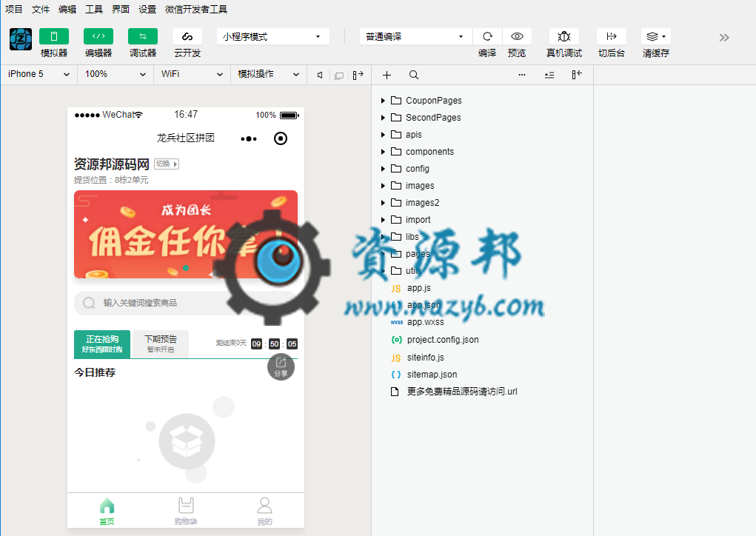Click the file tree search icon
This screenshot has height=536, width=756.
pos(414,76)
